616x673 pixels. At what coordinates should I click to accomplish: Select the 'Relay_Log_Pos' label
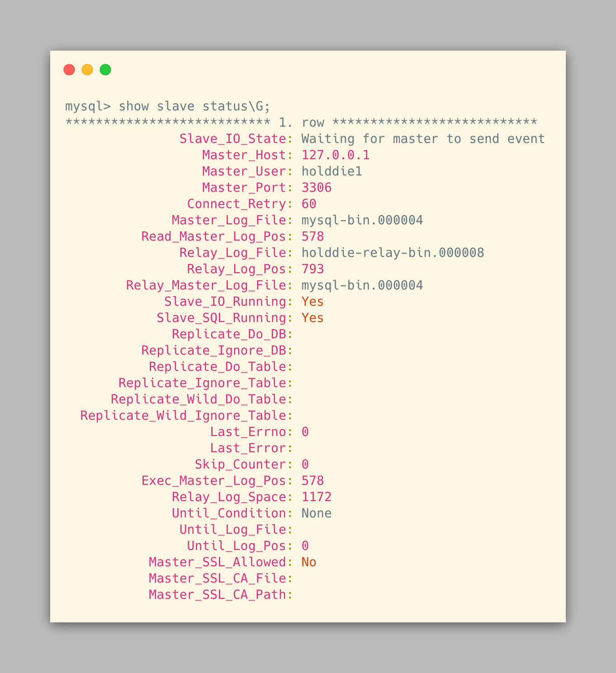click(237, 269)
